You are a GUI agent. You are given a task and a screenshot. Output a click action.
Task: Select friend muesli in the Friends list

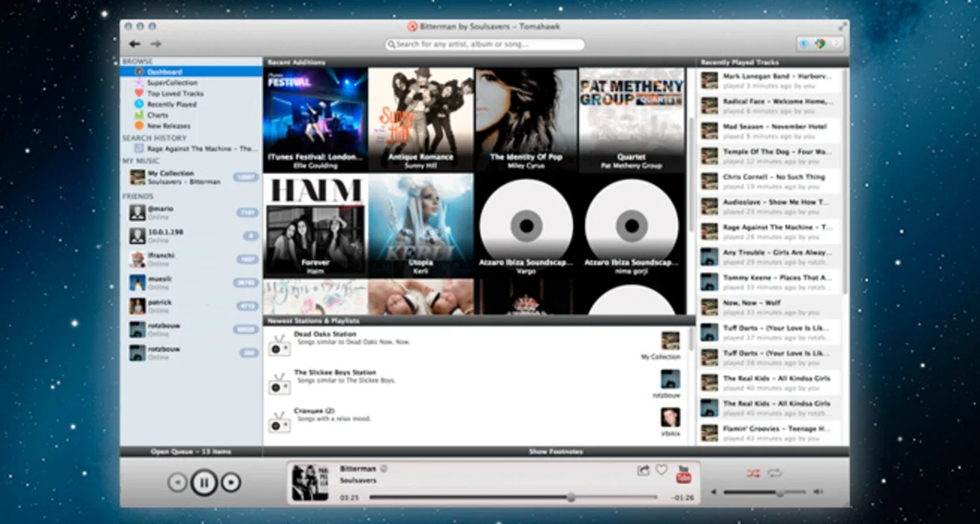(191, 282)
